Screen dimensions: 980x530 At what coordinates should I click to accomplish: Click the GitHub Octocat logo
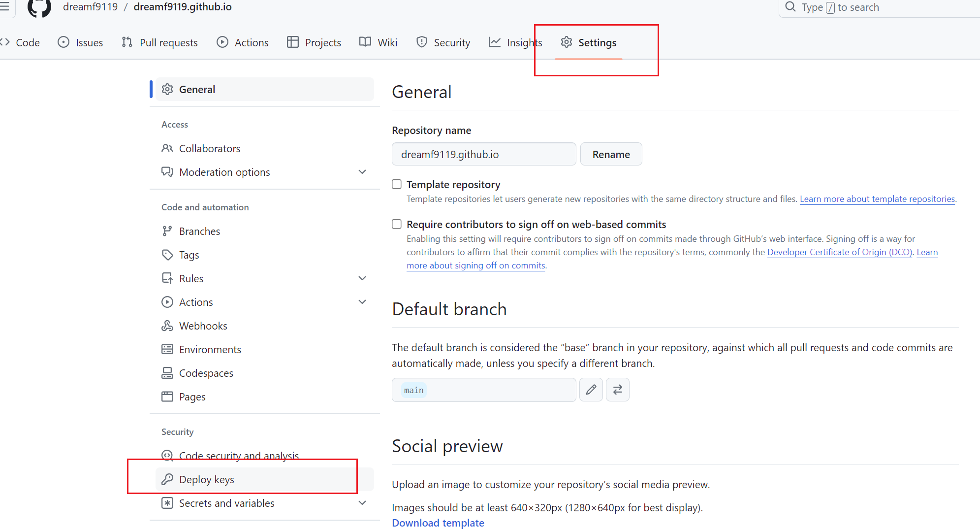click(39, 7)
